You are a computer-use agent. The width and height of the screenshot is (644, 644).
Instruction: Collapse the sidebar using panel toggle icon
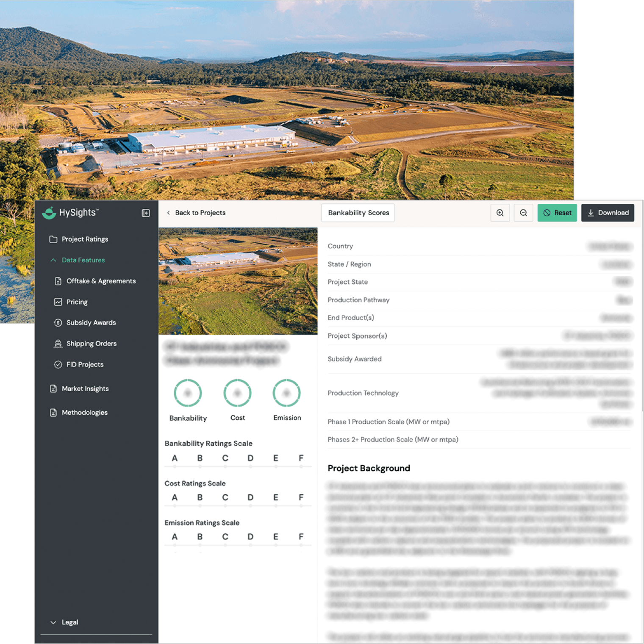(146, 213)
